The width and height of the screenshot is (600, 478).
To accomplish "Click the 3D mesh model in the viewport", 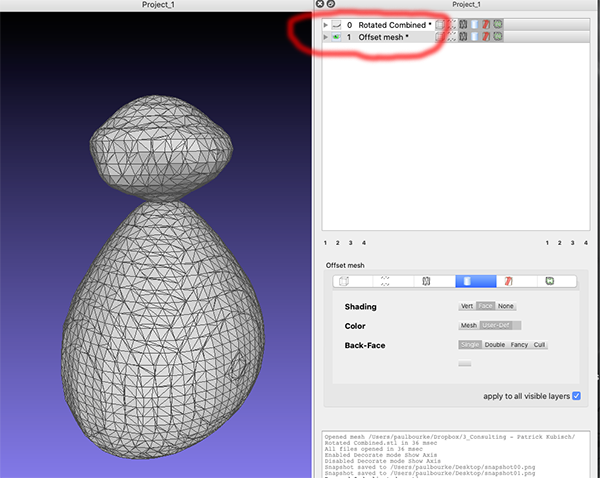I will tap(163, 306).
